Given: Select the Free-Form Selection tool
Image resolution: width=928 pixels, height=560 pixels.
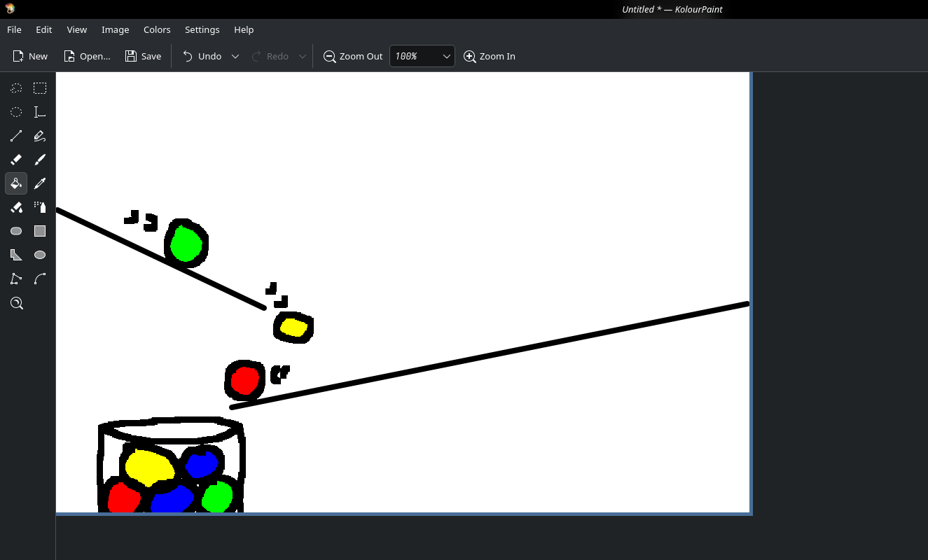Looking at the screenshot, I should point(16,88).
